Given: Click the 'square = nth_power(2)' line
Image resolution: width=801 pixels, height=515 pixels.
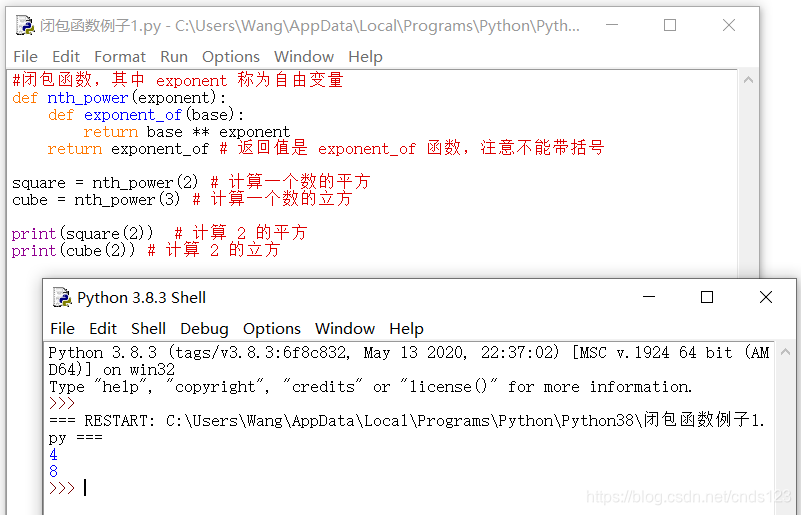Looking at the screenshot, I should (105, 182).
